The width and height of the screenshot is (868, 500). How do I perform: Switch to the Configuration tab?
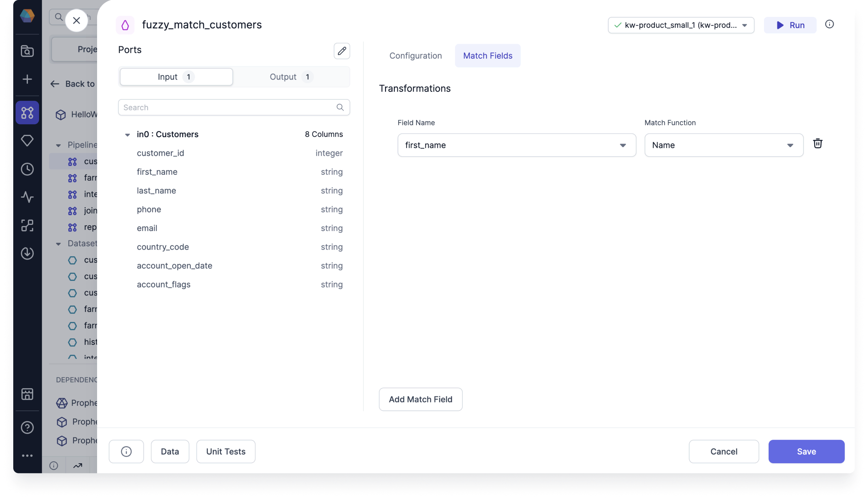click(415, 55)
